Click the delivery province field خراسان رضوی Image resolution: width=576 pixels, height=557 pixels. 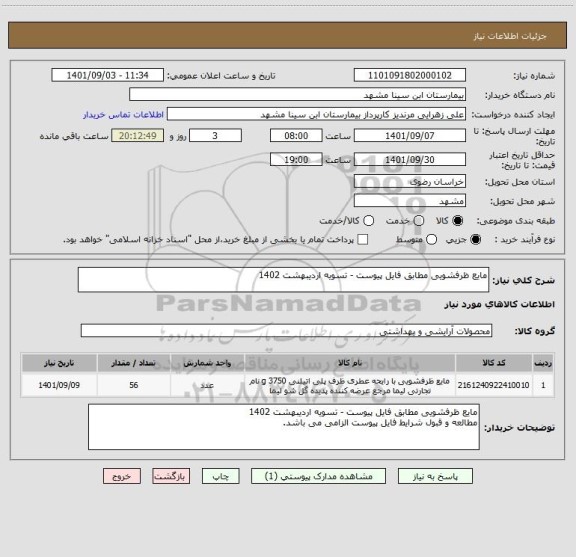[x=410, y=182]
